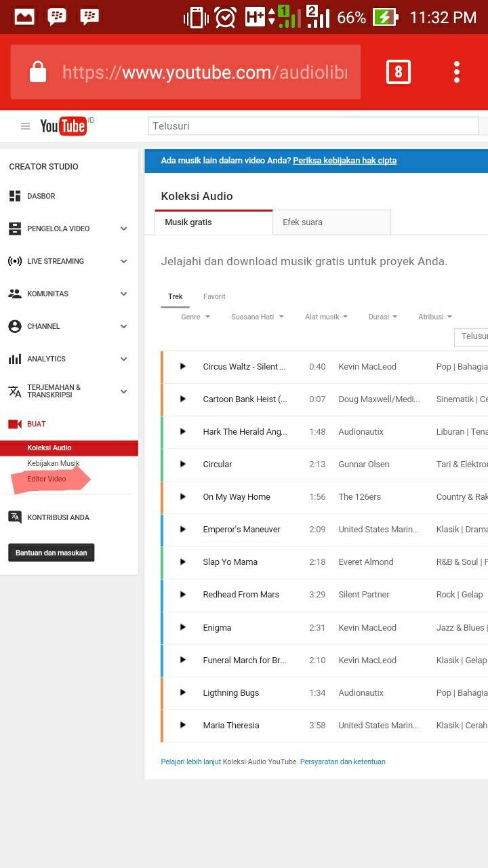Click the Bantuan dan masukan button
The width and height of the screenshot is (488, 868).
click(52, 553)
